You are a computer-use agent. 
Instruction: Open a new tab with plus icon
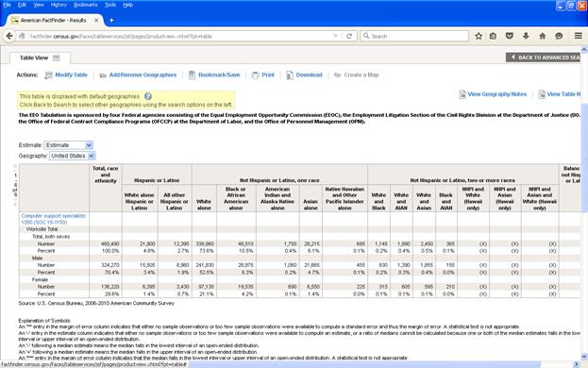click(111, 20)
